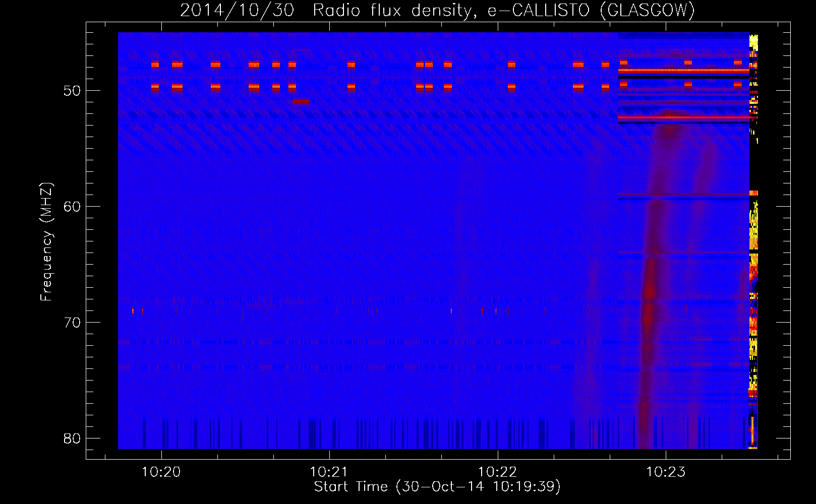This screenshot has width=816, height=504.
Task: Click the 60 frequency tick label
Action: point(72,207)
